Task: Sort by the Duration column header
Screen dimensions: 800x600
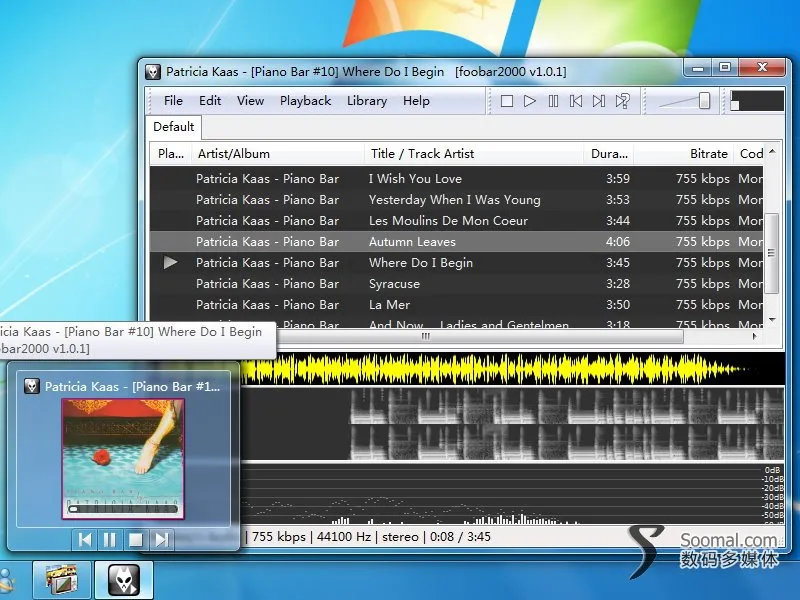Action: (609, 154)
